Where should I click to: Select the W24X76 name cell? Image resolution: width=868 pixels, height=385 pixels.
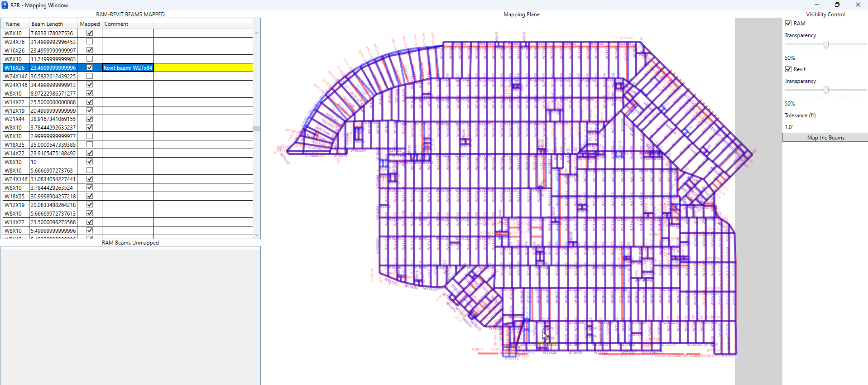pos(16,42)
